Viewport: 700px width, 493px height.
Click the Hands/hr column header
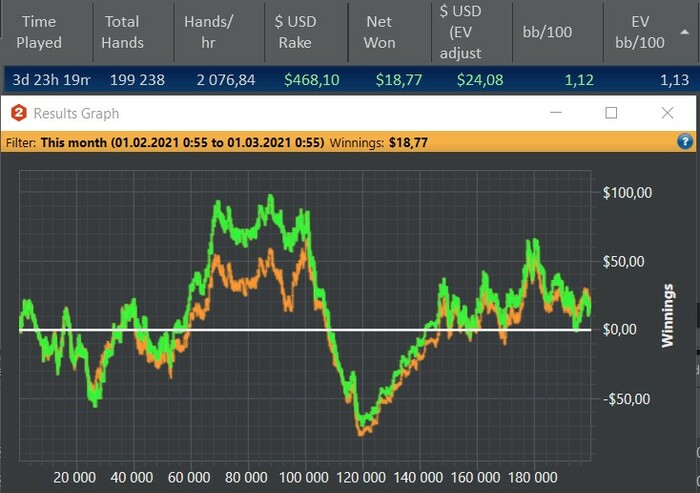[x=208, y=32]
